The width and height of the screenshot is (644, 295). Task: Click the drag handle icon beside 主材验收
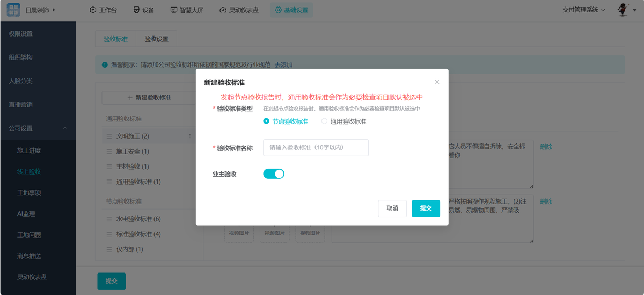click(109, 167)
